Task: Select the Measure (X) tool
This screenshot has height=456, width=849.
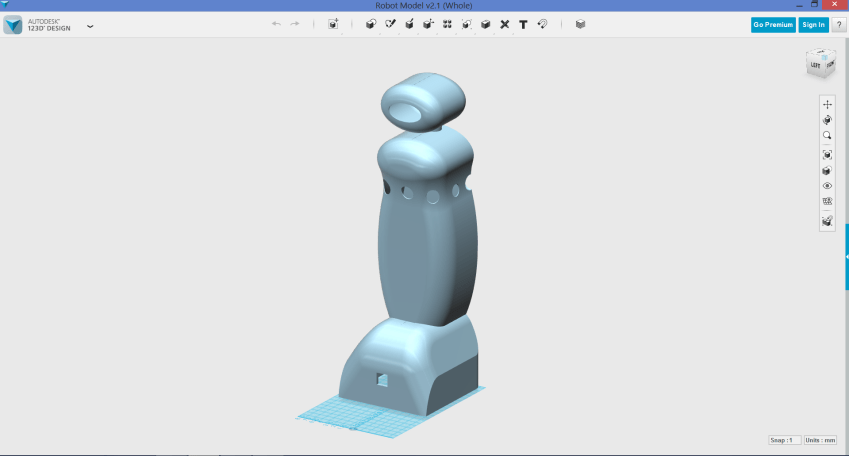Action: coord(505,24)
